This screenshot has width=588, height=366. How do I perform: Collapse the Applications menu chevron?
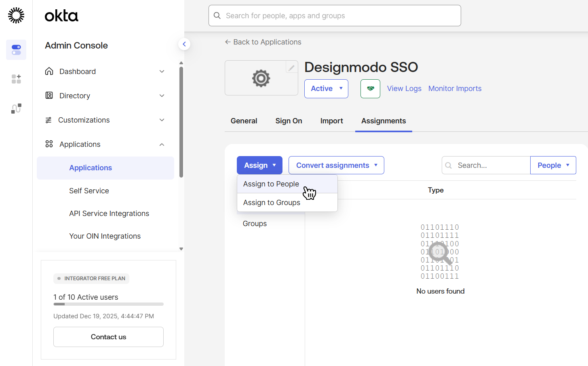pos(162,144)
